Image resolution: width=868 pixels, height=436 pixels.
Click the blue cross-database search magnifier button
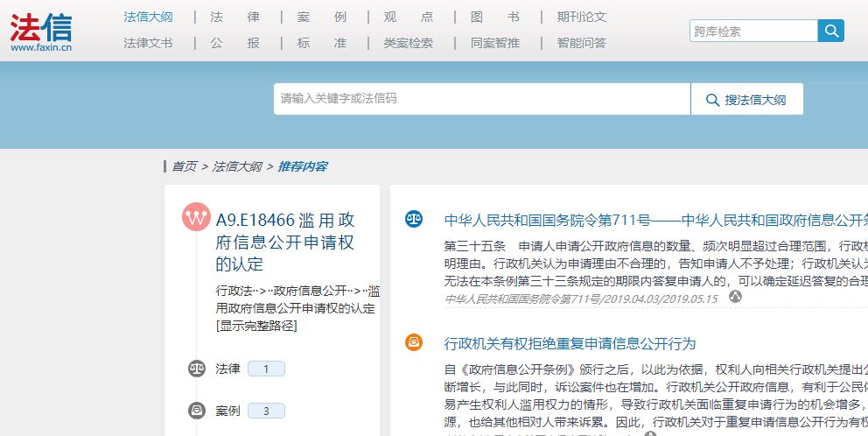click(x=831, y=31)
